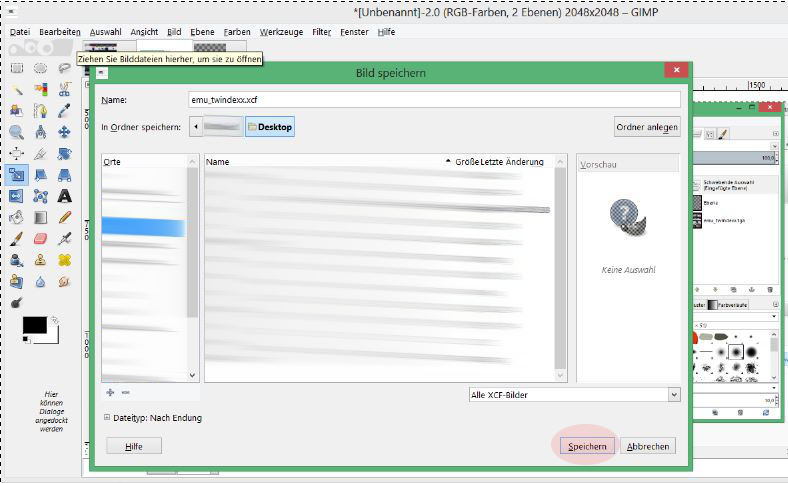
Task: Open the Filter menu
Action: [322, 32]
